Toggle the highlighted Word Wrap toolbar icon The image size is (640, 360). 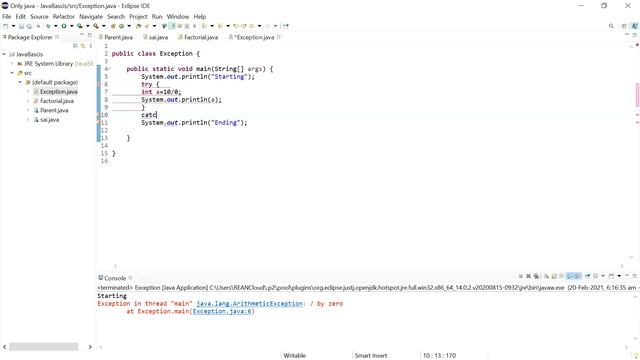pos(172,26)
